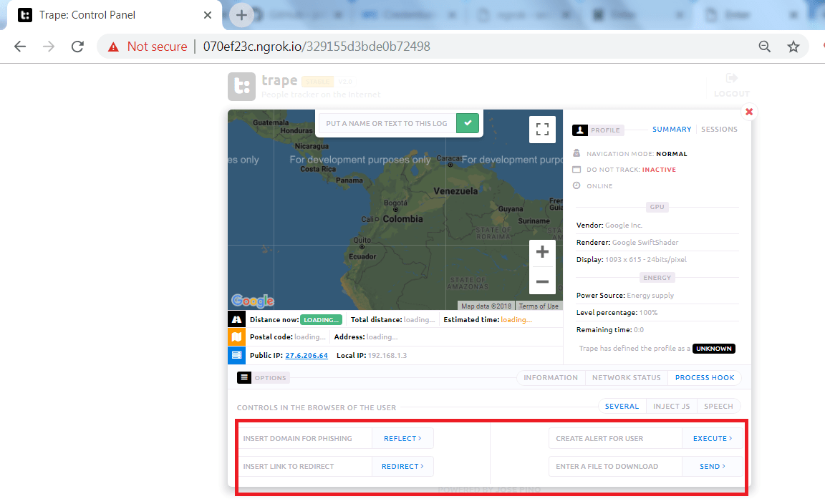This screenshot has height=504, width=825.
Task: Click the Redirect button
Action: click(402, 466)
